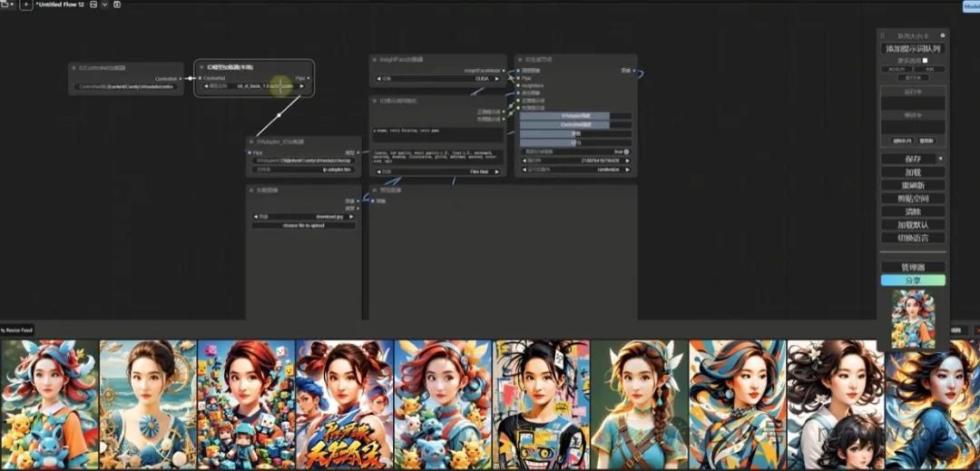Click next arrow of the CUDA device combo
Viewport: 980px width, 471px height.
(x=497, y=79)
